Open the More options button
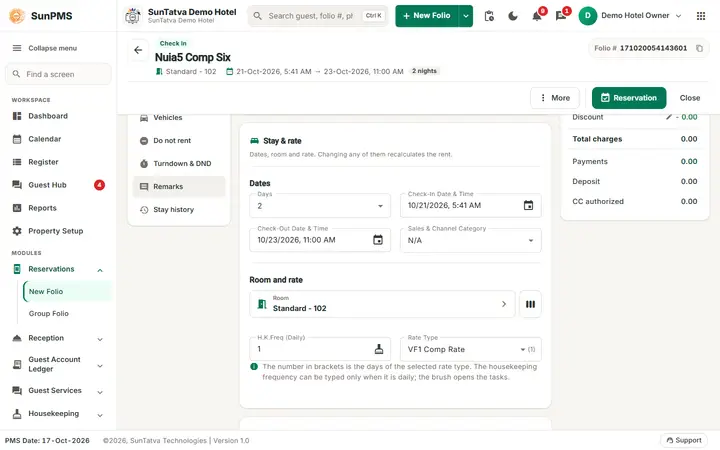 tap(555, 98)
